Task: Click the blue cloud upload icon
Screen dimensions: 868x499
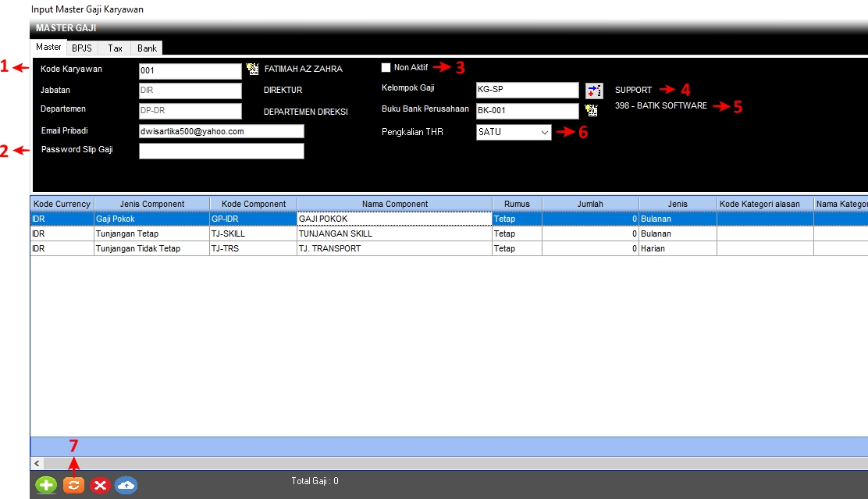Action: (126, 485)
